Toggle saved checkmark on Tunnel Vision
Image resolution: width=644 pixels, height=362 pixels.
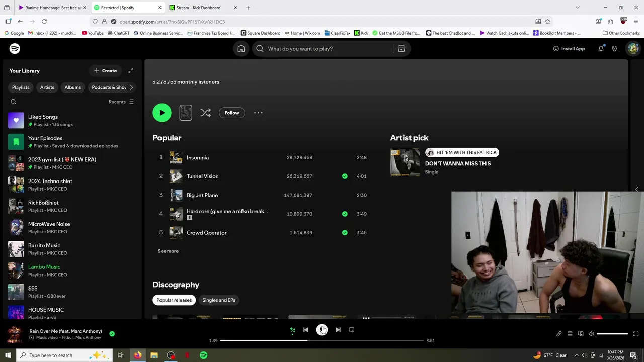click(345, 176)
